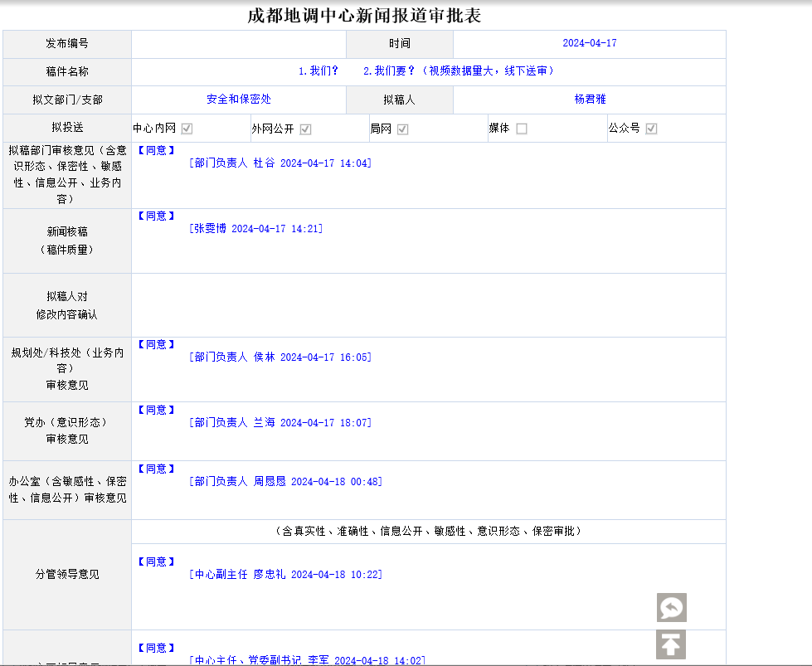Click the empty 发布编号 field
The height and width of the screenshot is (666, 812).
point(238,44)
